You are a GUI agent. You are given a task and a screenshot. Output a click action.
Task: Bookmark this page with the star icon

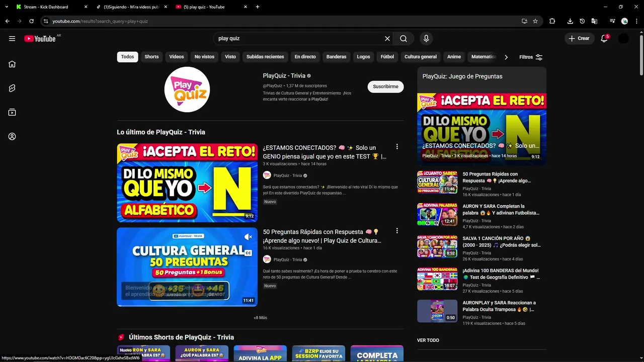point(535,21)
